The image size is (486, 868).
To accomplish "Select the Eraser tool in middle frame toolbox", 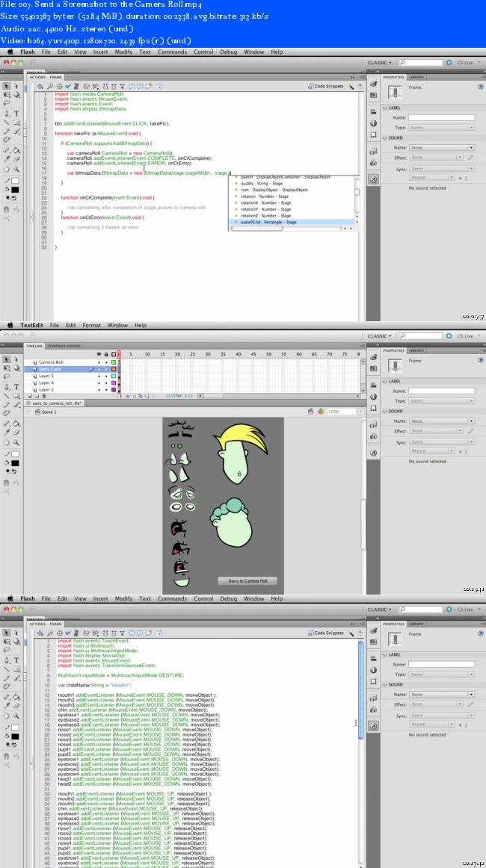I will point(16,433).
